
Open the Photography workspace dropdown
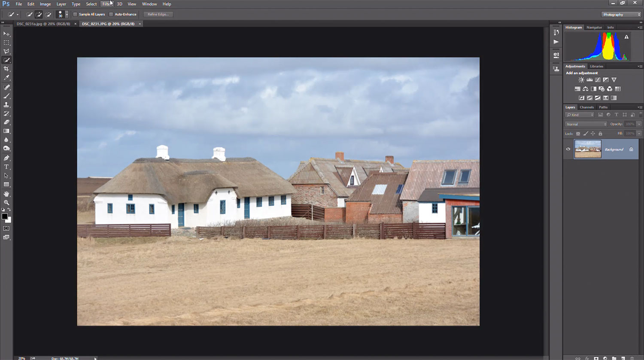coord(621,15)
